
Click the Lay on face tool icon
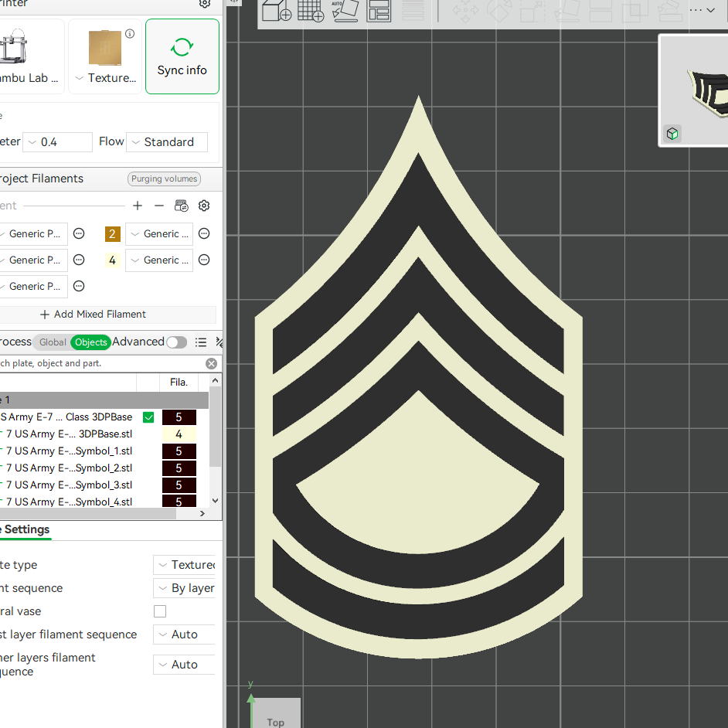pos(567,11)
